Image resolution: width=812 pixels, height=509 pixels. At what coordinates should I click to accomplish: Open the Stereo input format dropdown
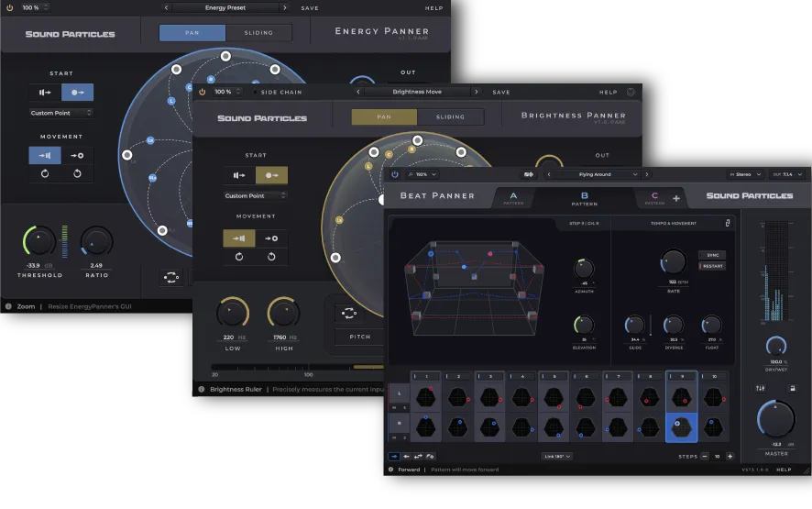[x=745, y=174]
